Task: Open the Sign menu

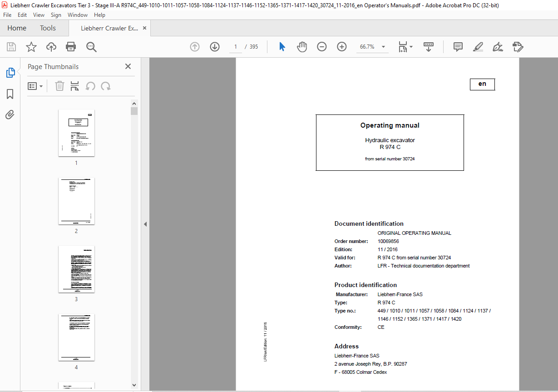Action: pyautogui.click(x=56, y=15)
